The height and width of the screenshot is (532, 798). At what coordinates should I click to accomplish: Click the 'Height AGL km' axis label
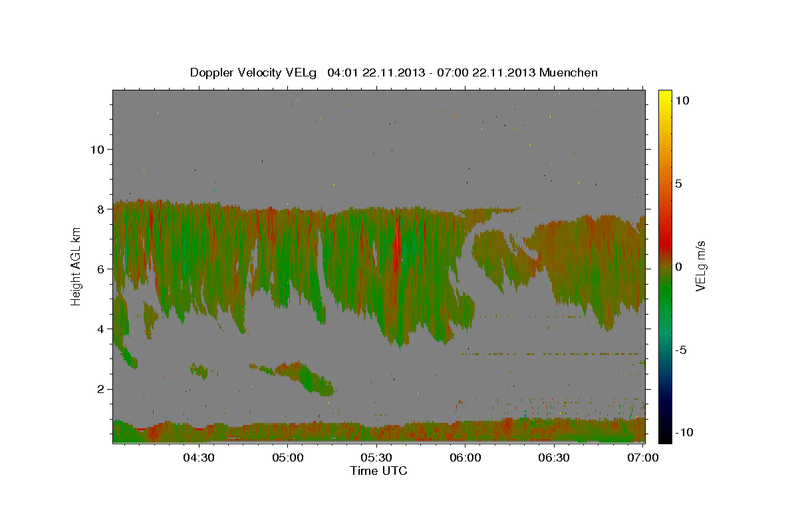point(76,266)
